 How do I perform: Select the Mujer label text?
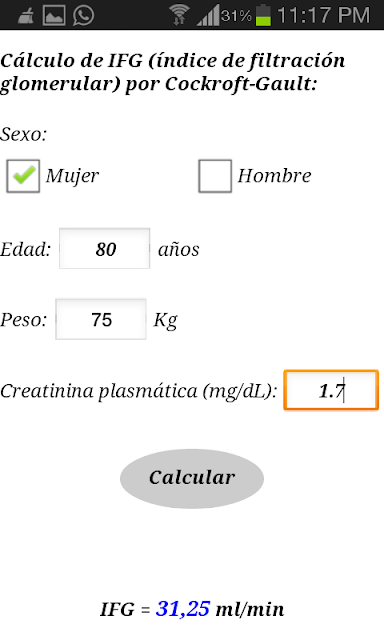pyautogui.click(x=72, y=176)
